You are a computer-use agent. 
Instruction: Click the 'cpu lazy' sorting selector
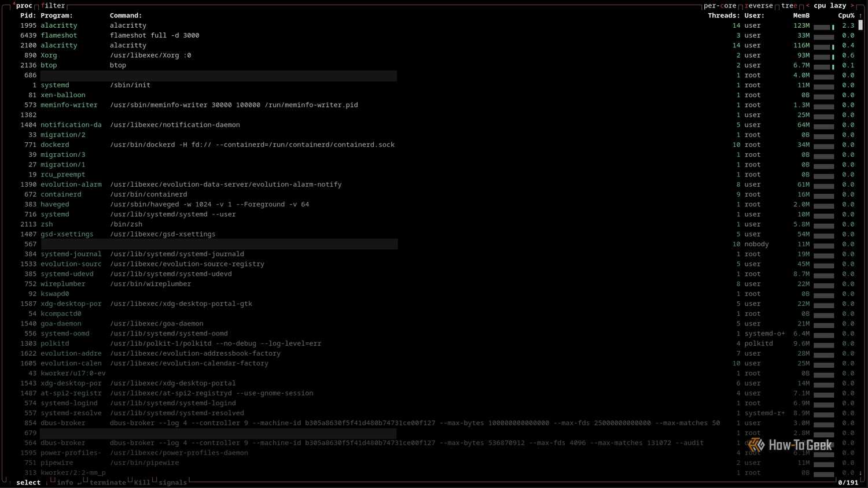(830, 6)
